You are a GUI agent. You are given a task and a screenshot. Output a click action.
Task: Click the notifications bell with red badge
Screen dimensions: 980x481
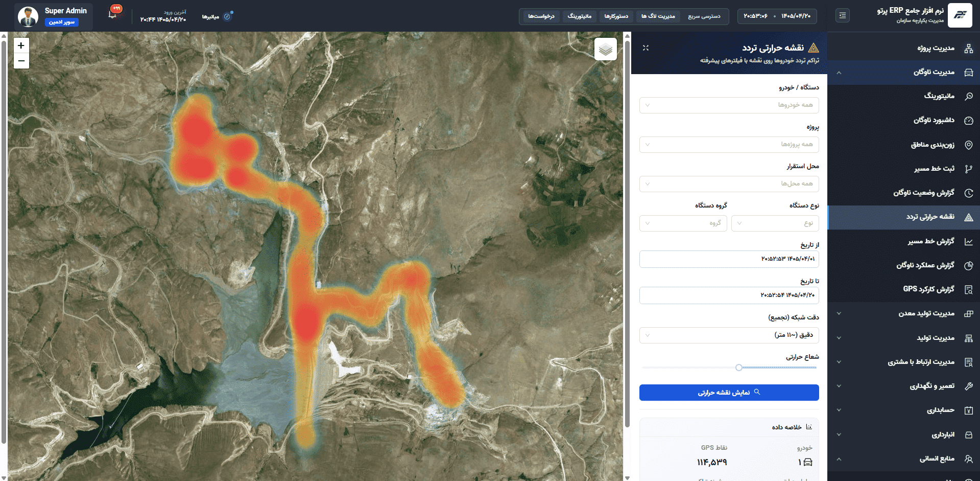tap(113, 14)
